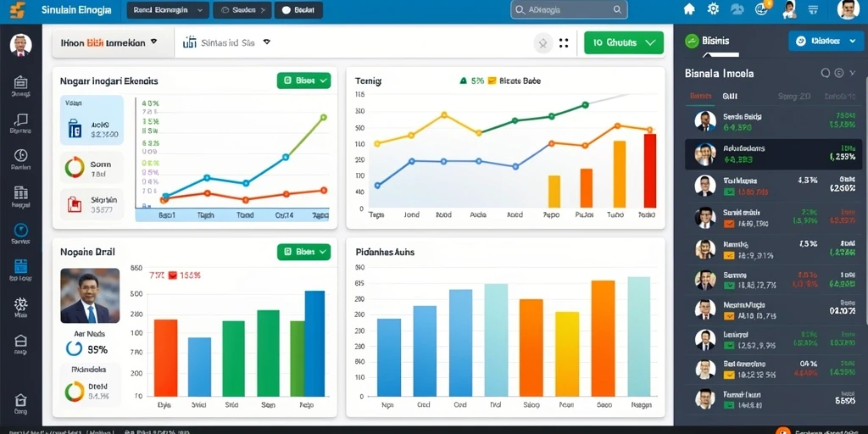
Task: Click the circular pin icon in toolbar
Action: 543,42
